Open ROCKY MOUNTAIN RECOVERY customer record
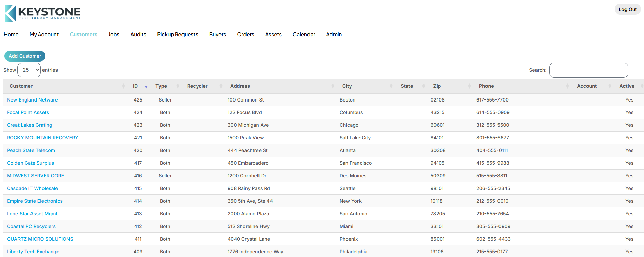 pyautogui.click(x=42, y=138)
